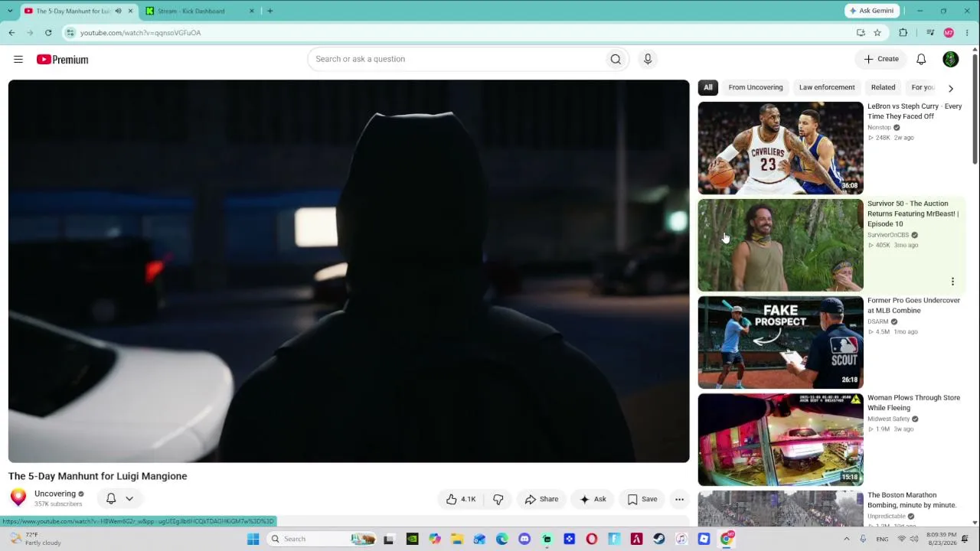Go back in browser history
Image resolution: width=980 pixels, height=551 pixels.
pos(11,33)
